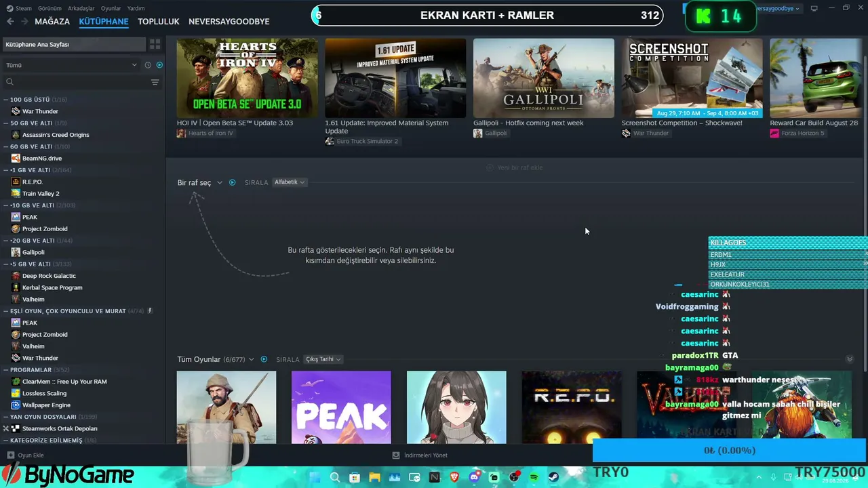This screenshot has height=488, width=868.
Task: Open the Görünüm menu
Action: pos(50,8)
